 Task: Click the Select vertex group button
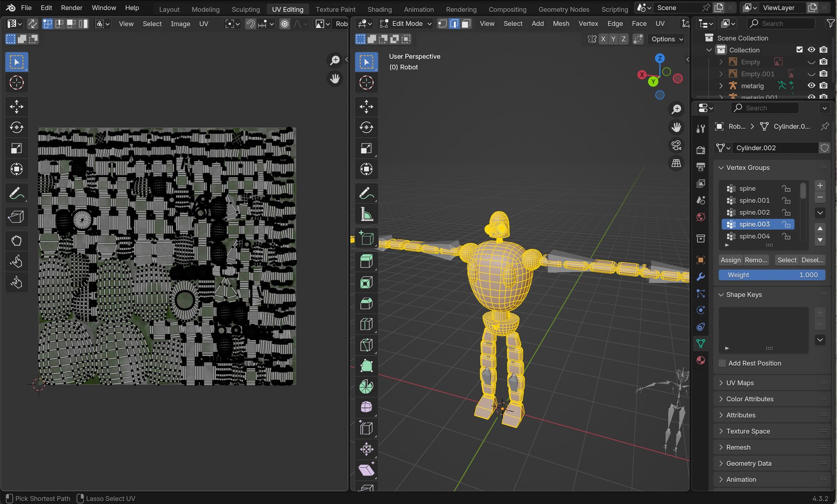(787, 260)
